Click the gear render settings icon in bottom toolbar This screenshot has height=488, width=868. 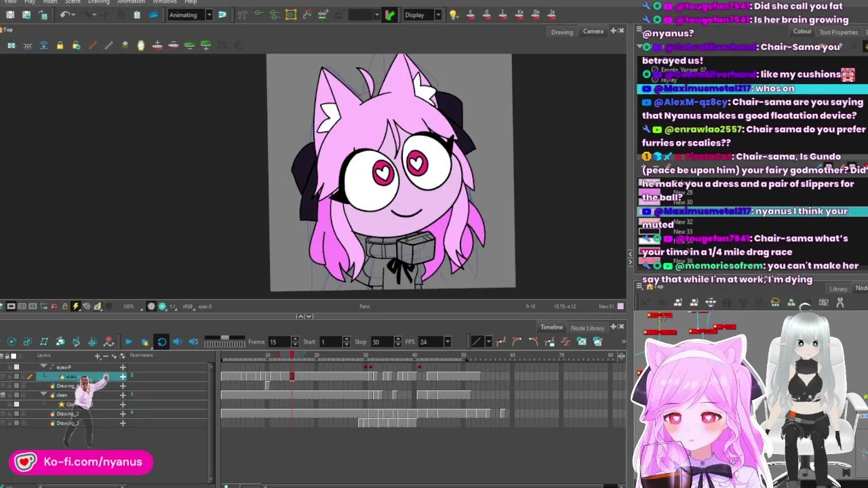click(x=151, y=306)
